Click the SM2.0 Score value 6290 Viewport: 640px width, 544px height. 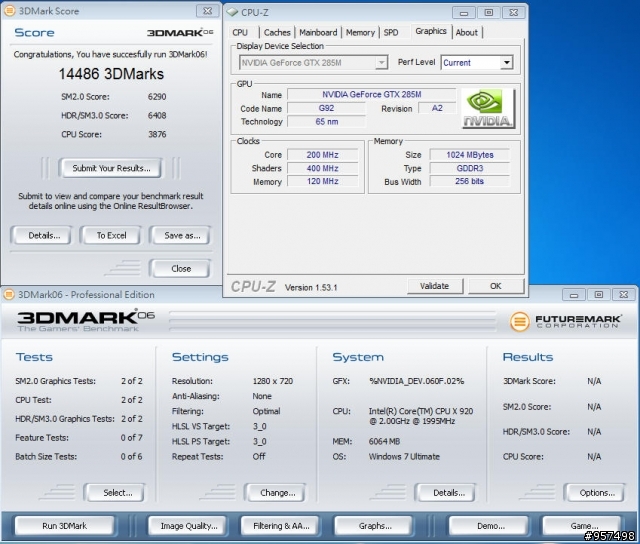pos(157,97)
